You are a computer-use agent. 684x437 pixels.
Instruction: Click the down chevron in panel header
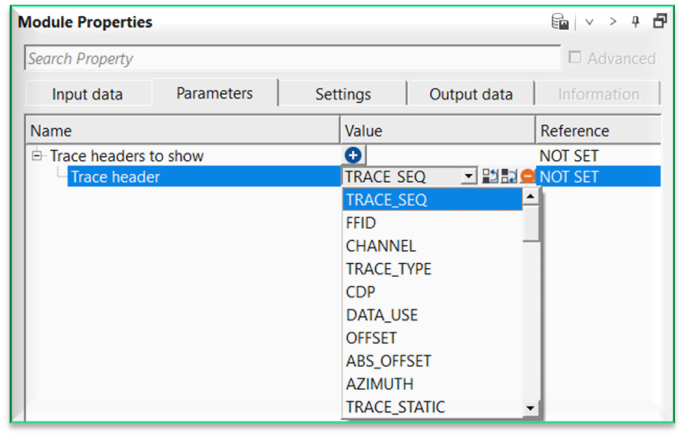pos(589,22)
